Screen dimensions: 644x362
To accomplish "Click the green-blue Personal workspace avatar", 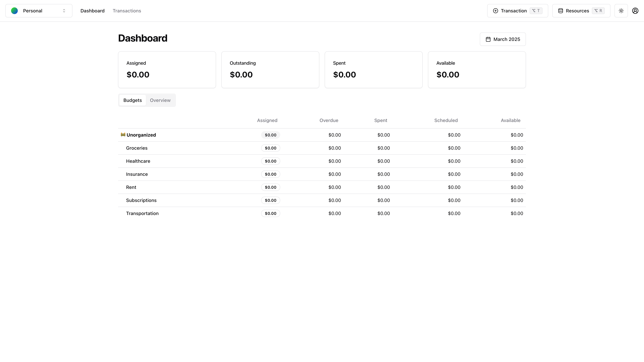I will tap(14, 11).
